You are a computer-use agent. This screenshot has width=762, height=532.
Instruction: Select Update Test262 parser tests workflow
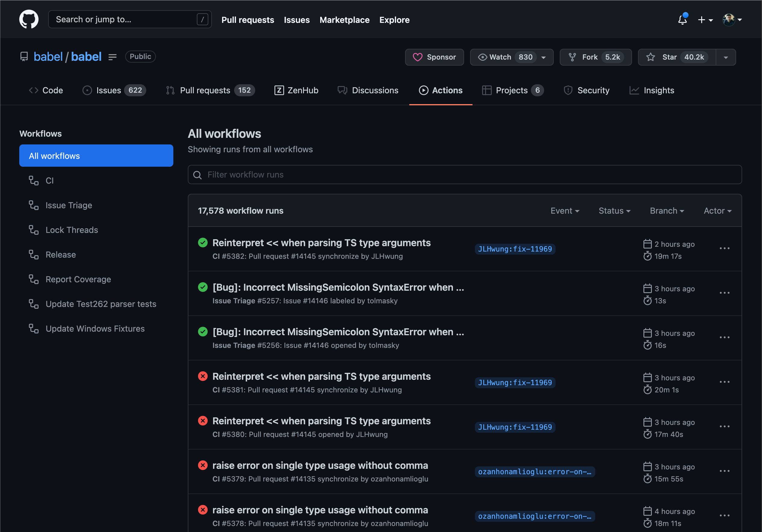96,304
